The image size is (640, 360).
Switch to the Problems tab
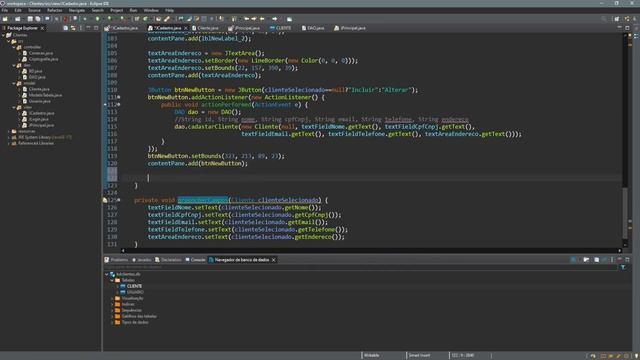[x=116, y=260]
